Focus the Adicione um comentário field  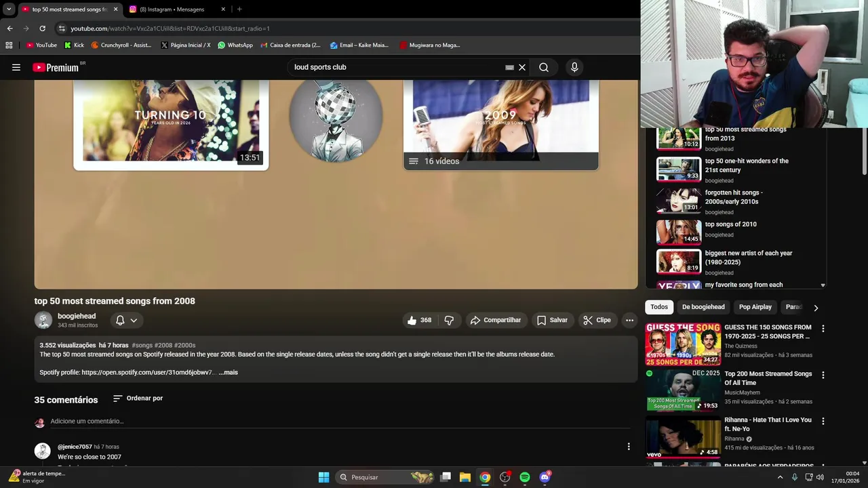click(339, 421)
